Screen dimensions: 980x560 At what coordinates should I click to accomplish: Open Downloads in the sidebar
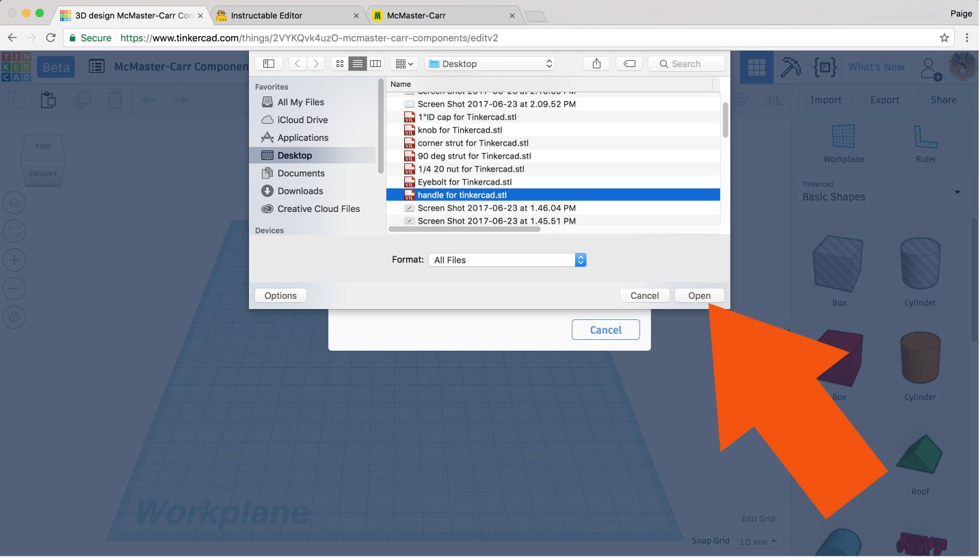coord(300,191)
